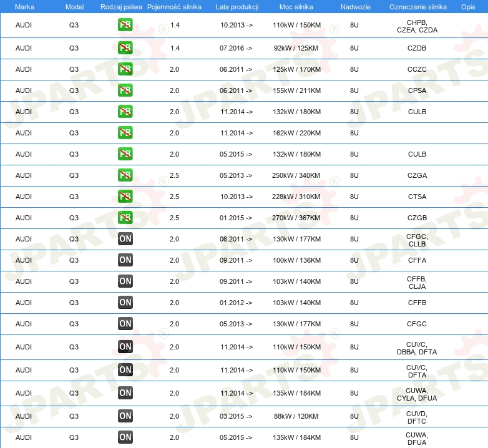Click the PB fuel icon in the CZGB row
This screenshot has width=488, height=448.
125,218
